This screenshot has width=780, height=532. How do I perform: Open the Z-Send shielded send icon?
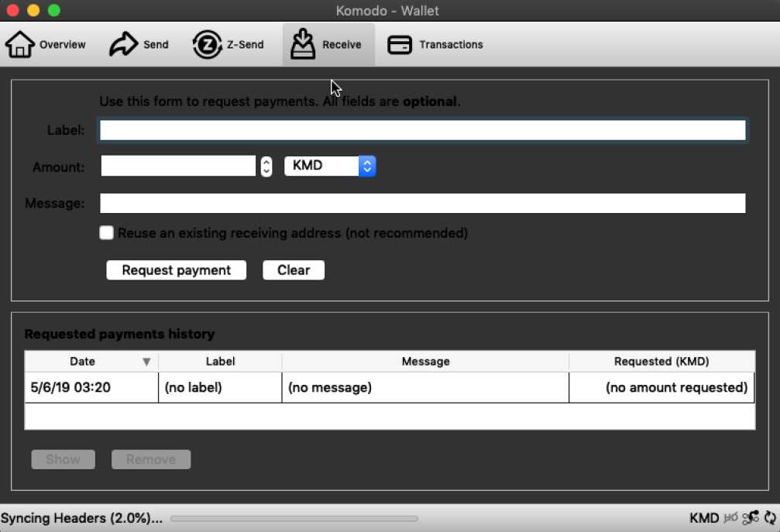tap(207, 44)
